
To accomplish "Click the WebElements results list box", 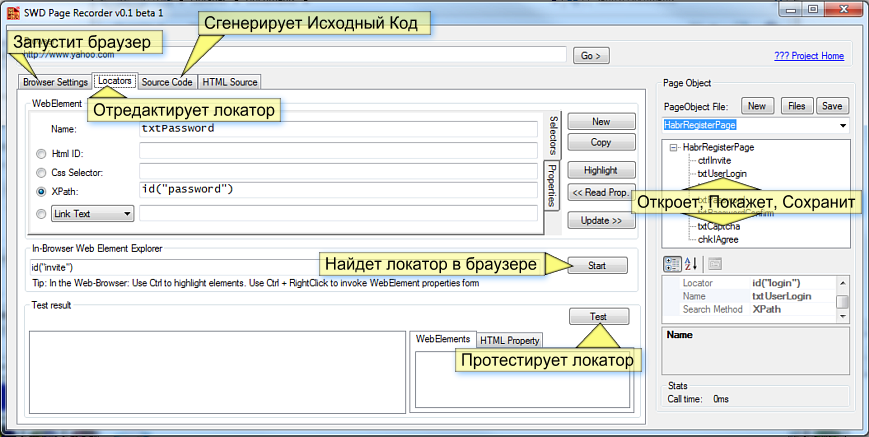I will pos(522,380).
